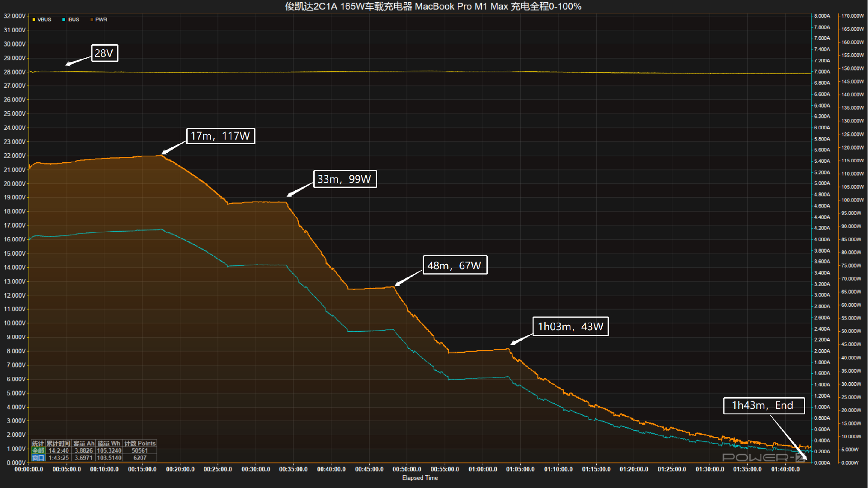The height and width of the screenshot is (488, 868).
Task: Select the blue 窗口 statistics row
Action: pyautogui.click(x=38, y=458)
